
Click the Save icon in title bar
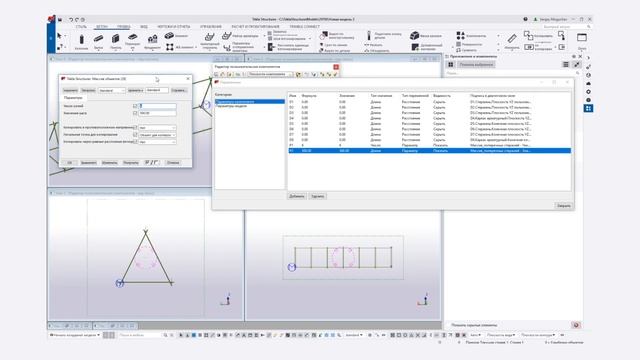point(60,19)
